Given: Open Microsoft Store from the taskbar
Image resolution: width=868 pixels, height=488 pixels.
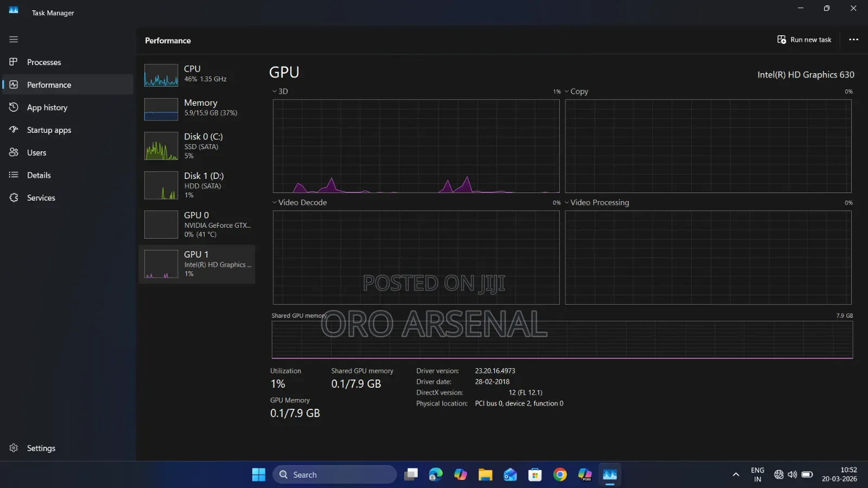Looking at the screenshot, I should [535, 475].
